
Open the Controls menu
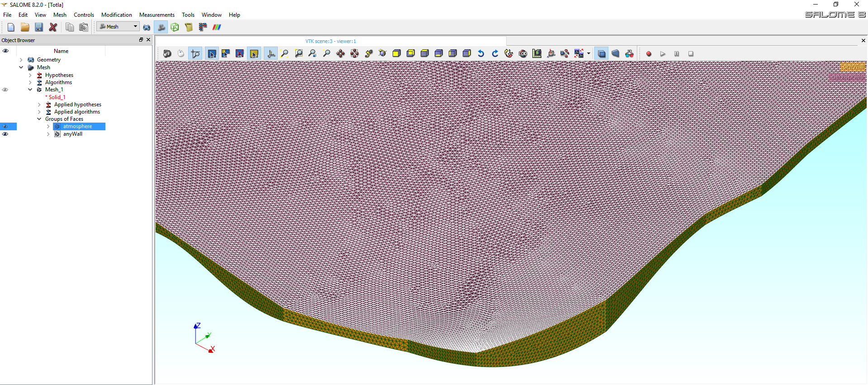84,15
